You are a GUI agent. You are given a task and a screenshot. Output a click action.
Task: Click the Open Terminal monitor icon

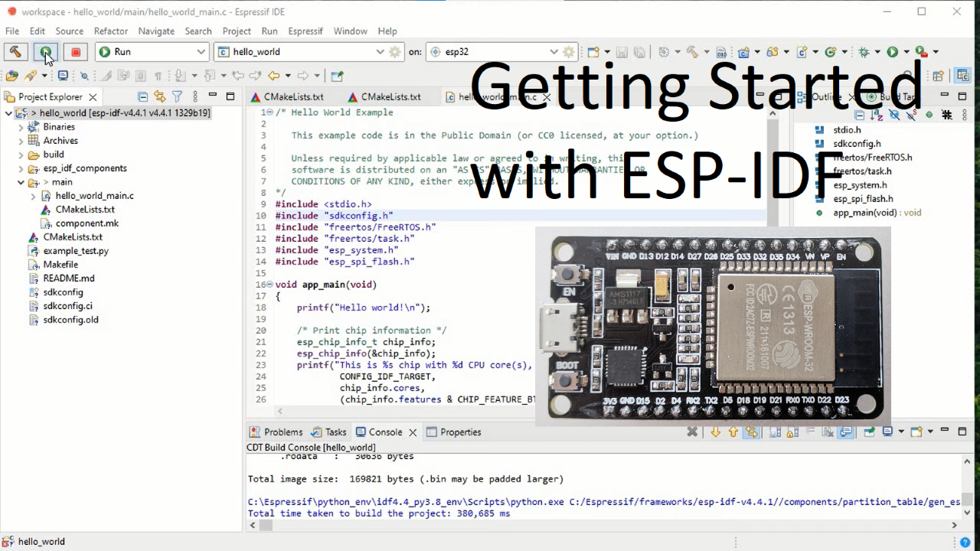(x=63, y=76)
